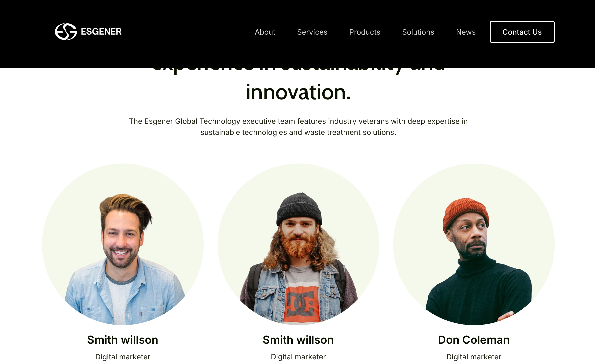This screenshot has height=364, width=595.
Task: Go to the Products page
Action: (x=365, y=32)
